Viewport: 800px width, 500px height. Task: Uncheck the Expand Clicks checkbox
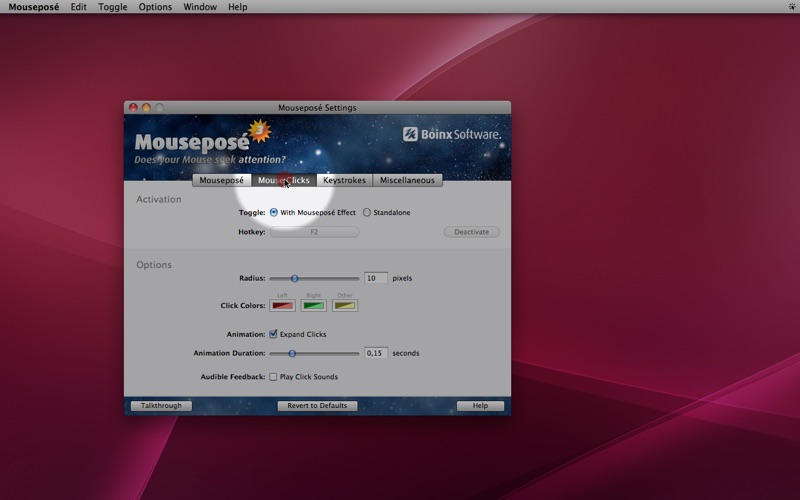click(x=274, y=334)
